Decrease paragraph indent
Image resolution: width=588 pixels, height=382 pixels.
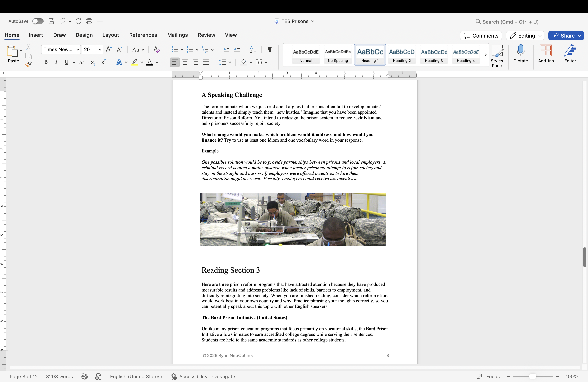226,49
